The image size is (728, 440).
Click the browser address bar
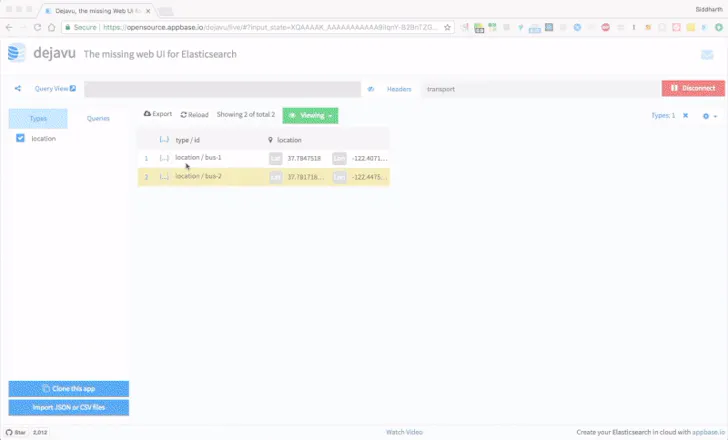click(x=258, y=27)
